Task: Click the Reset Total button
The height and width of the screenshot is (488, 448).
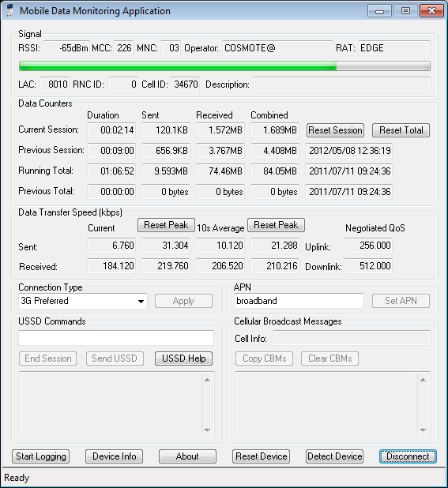Action: [x=401, y=130]
